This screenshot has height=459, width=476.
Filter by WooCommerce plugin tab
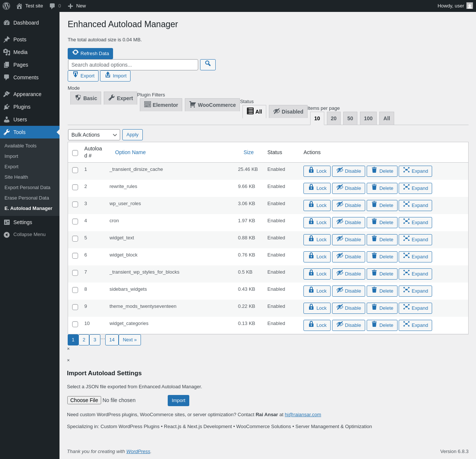pos(212,105)
